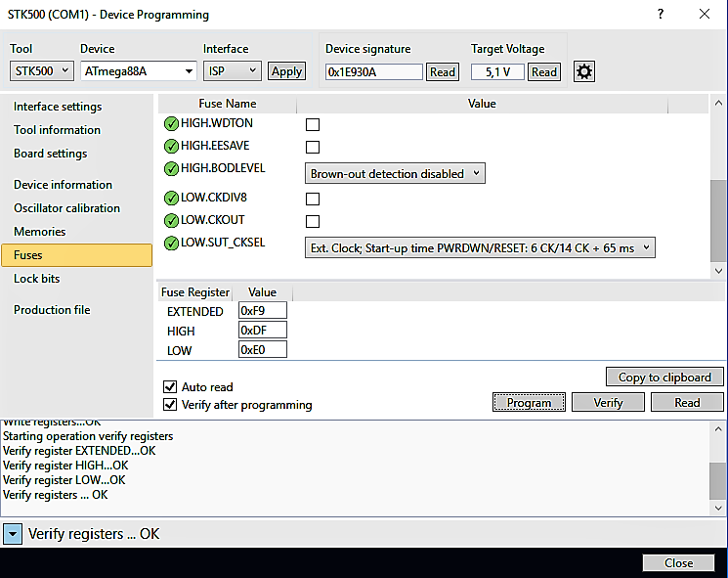Viewport: 728px width, 578px height.
Task: Click the Fuse Register column header
Action: (x=195, y=292)
